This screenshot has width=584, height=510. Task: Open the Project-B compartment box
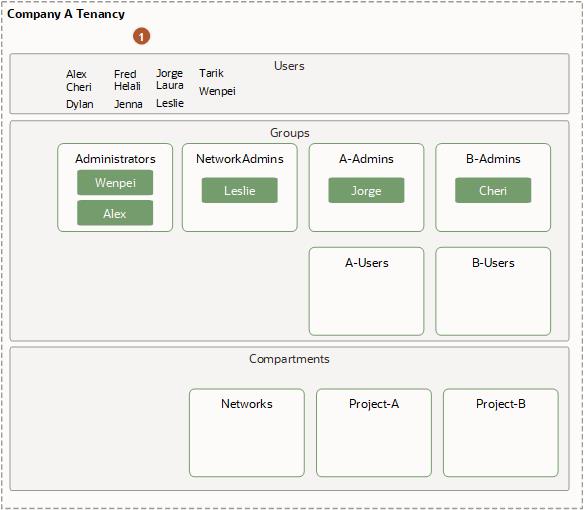point(501,433)
